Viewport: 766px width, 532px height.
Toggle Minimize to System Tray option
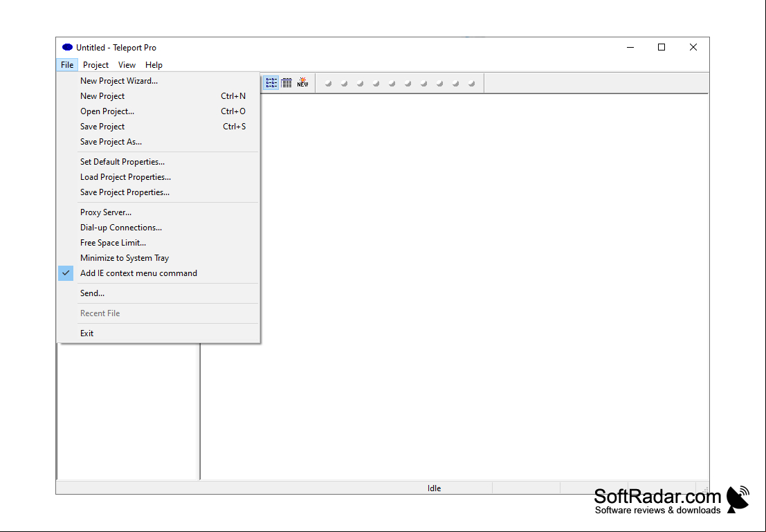click(x=158, y=258)
